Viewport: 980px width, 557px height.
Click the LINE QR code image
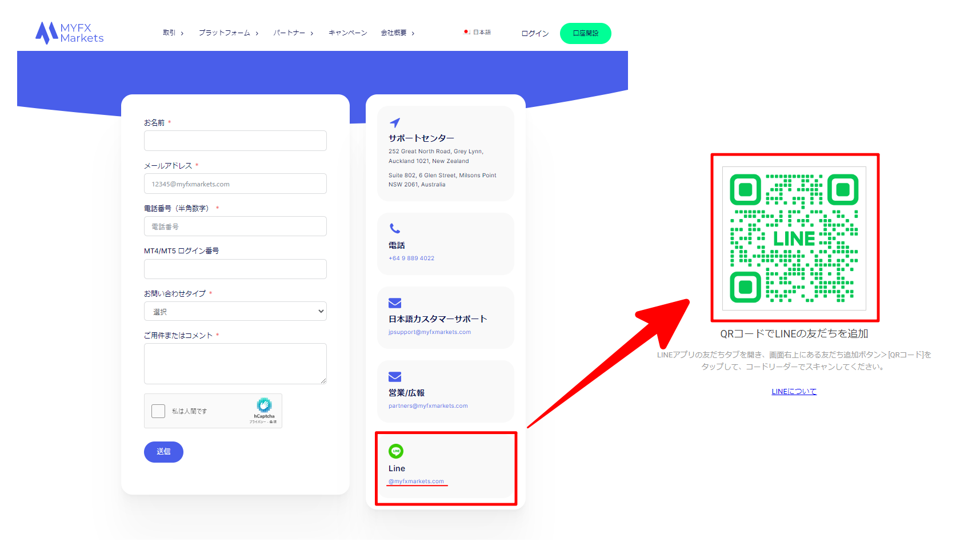coord(794,238)
